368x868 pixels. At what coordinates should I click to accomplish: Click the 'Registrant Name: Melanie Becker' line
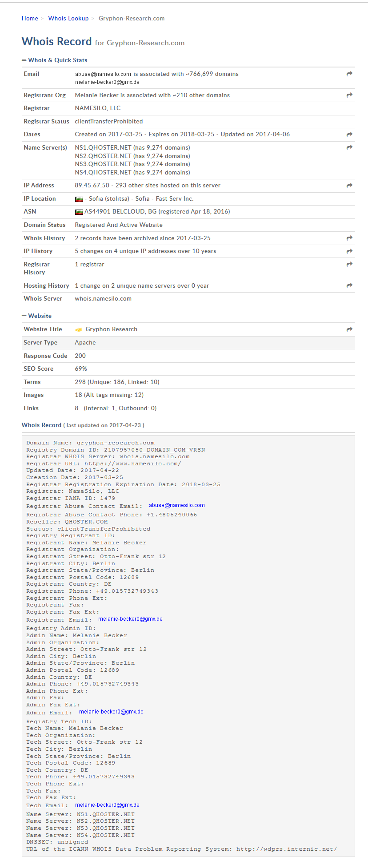tap(86, 543)
